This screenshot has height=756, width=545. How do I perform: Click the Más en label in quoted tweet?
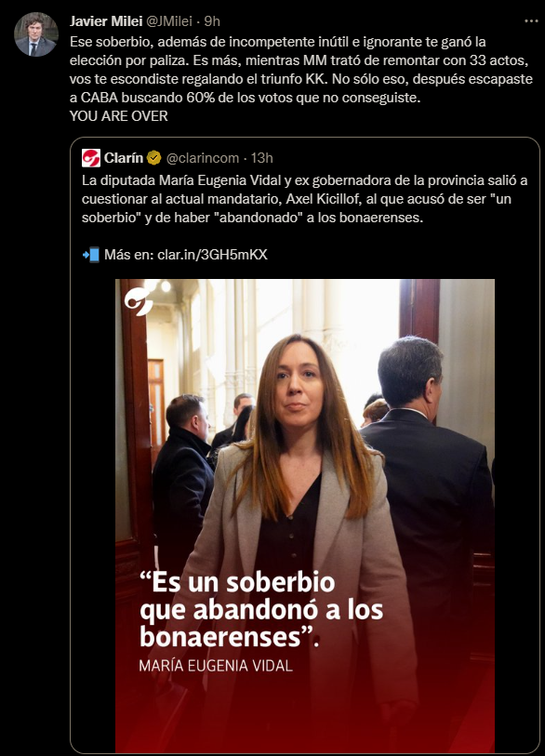pyautogui.click(x=128, y=255)
